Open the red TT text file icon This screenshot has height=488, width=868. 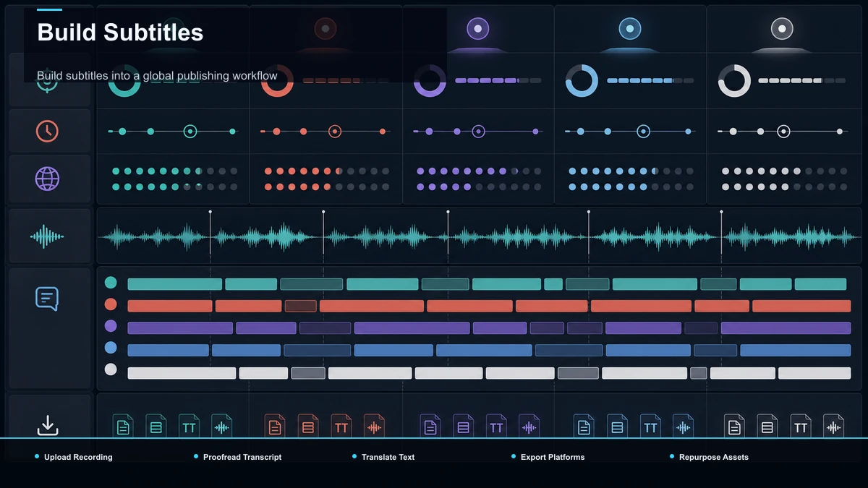point(341,427)
